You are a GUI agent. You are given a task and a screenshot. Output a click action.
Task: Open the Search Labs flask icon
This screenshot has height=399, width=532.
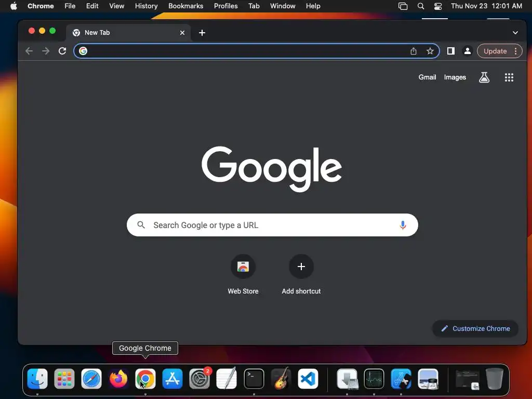tap(484, 77)
